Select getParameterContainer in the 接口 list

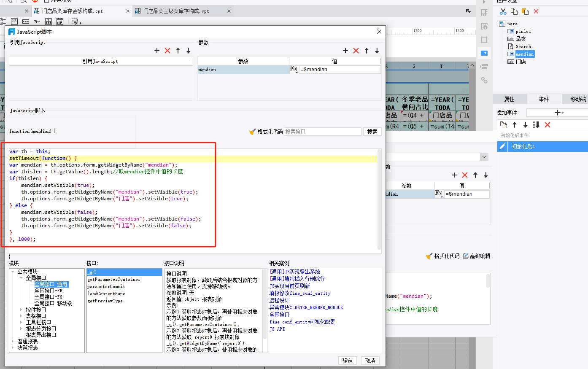[114, 280]
